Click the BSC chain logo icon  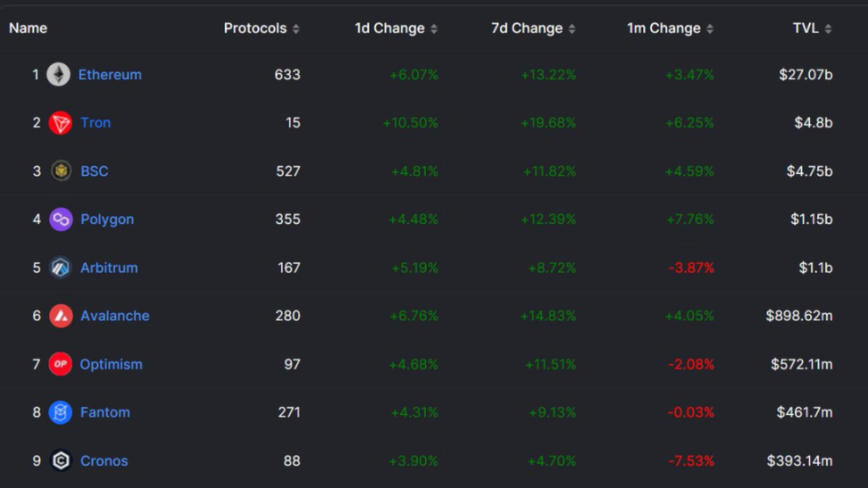(61, 171)
